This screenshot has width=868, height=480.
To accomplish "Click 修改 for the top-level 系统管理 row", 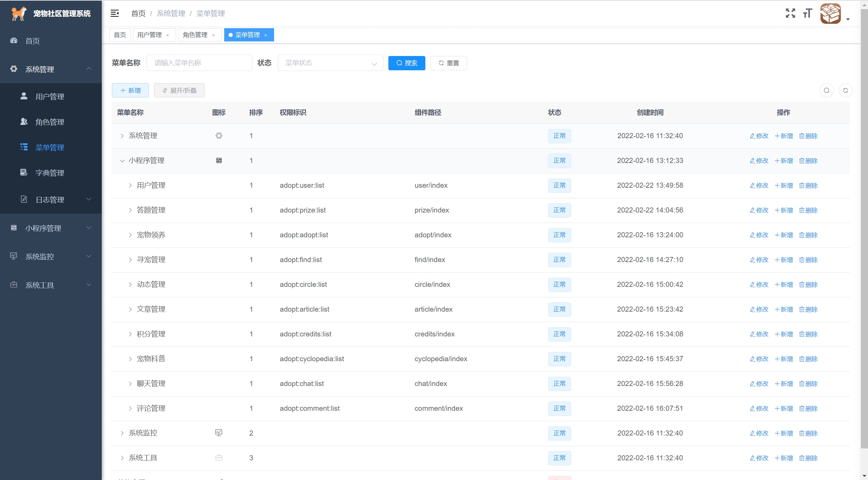I will pos(759,136).
